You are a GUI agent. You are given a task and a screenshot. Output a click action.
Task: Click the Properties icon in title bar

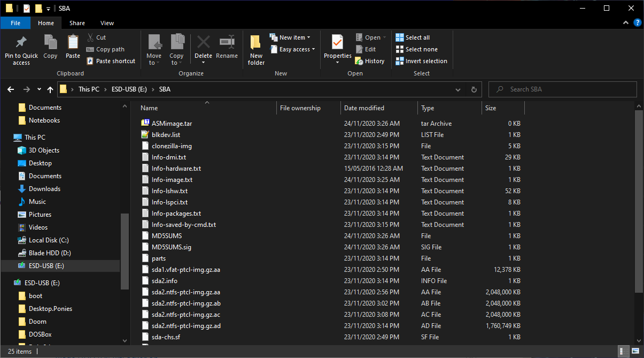27,8
